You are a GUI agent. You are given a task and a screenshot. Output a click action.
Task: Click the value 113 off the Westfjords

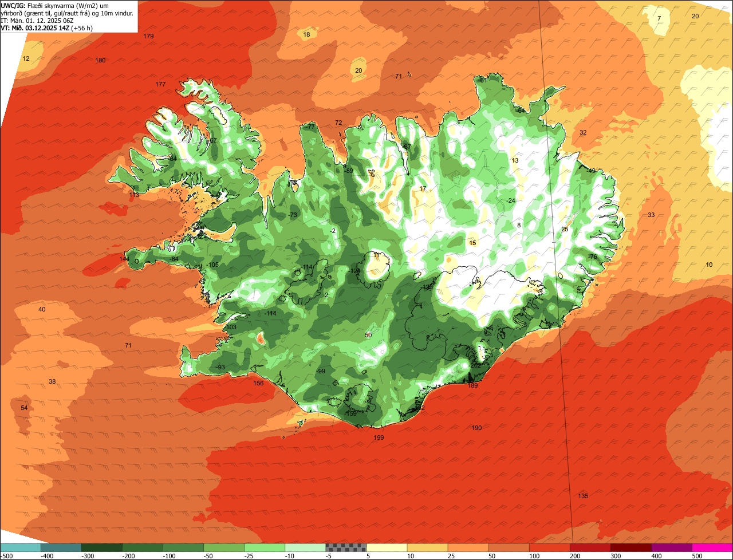pyautogui.click(x=134, y=195)
